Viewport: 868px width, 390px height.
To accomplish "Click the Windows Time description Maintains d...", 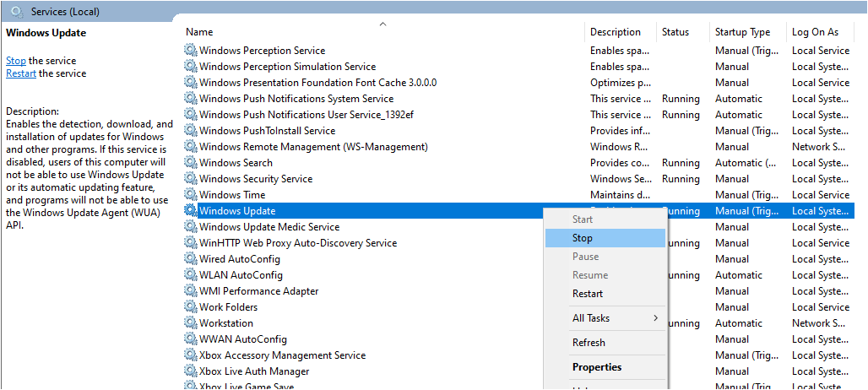I will click(x=620, y=195).
